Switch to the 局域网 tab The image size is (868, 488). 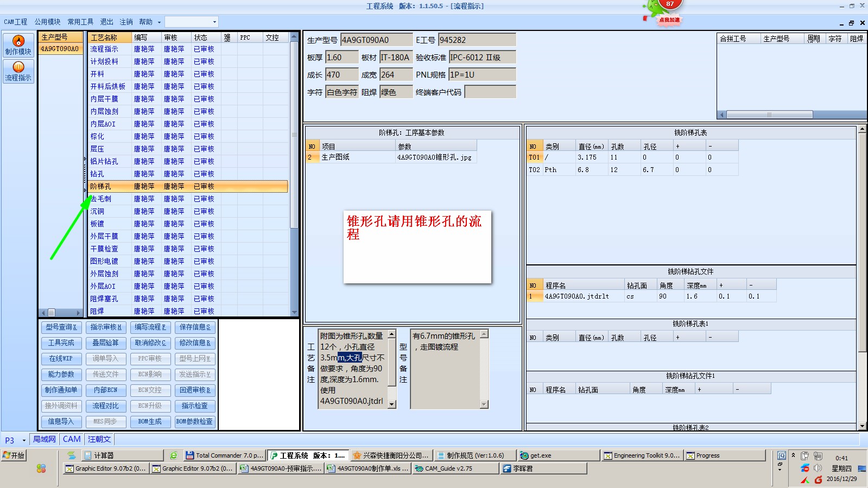[x=45, y=439]
